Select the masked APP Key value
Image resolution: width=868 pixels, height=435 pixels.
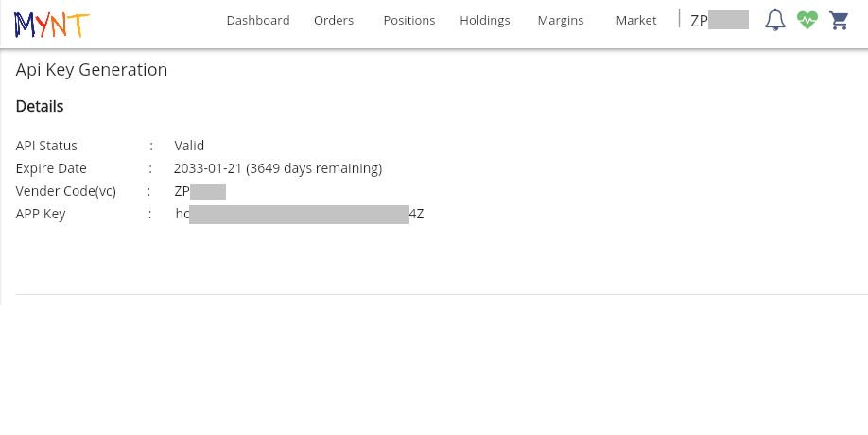tap(299, 214)
